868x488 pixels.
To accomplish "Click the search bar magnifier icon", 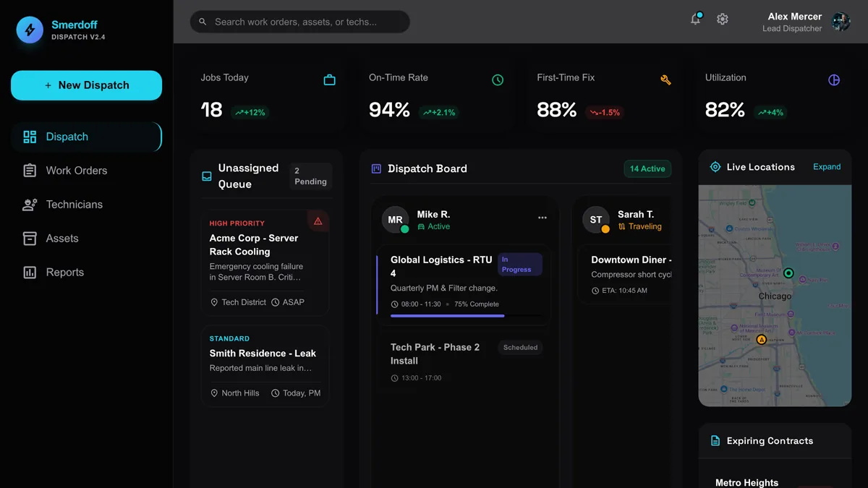I will (x=203, y=22).
